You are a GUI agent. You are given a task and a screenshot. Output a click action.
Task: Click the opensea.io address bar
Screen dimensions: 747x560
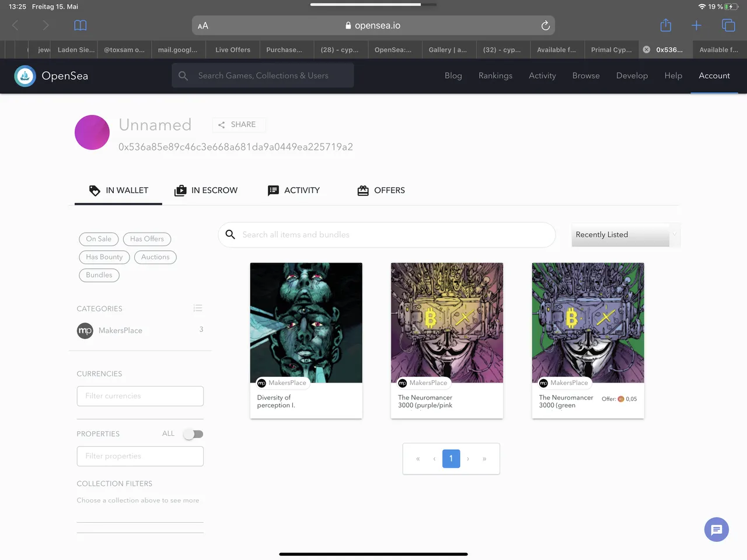point(373,26)
